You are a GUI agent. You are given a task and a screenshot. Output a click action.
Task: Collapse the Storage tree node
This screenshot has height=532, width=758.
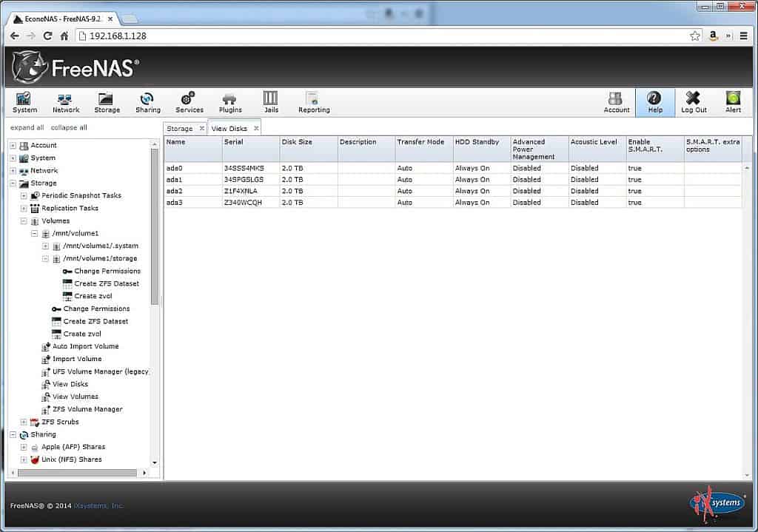point(13,183)
